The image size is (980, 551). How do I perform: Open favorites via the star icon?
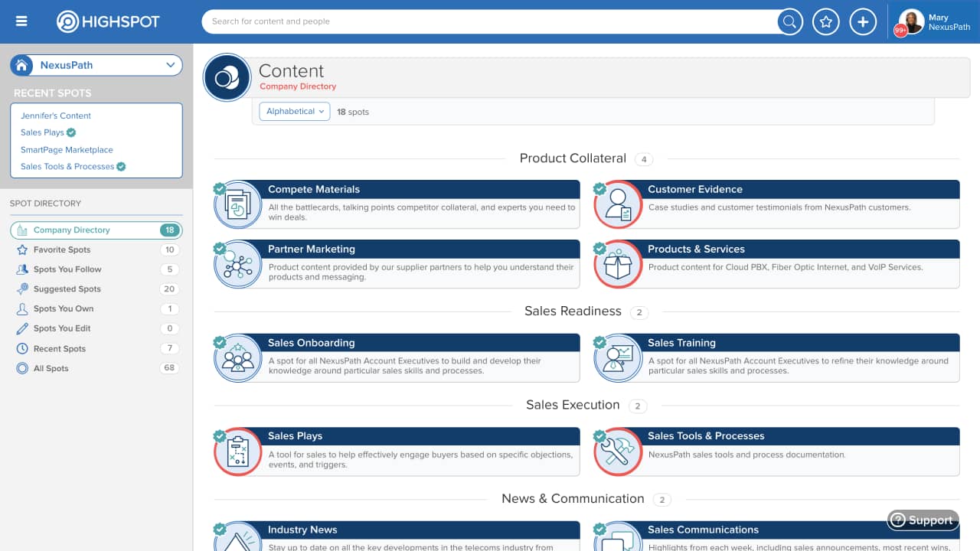click(825, 21)
